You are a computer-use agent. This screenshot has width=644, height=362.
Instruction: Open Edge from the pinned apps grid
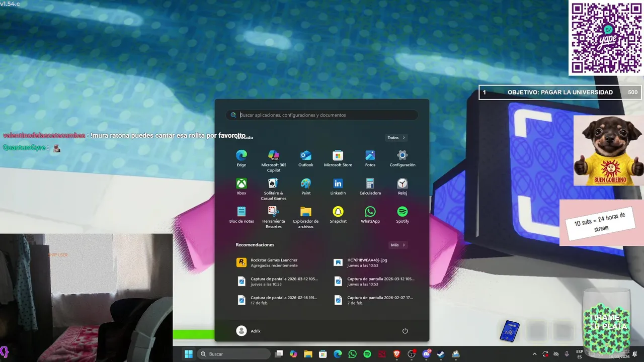click(x=242, y=158)
